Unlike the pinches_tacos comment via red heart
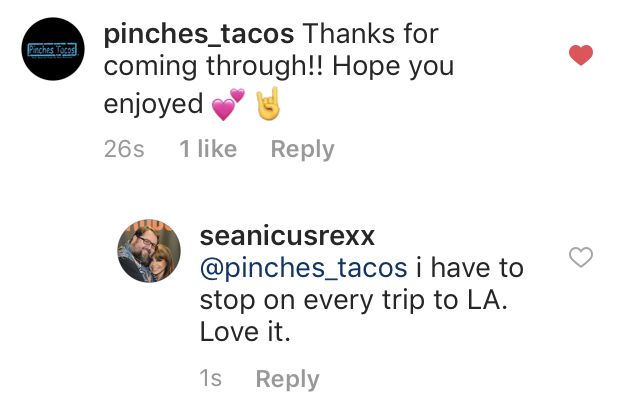Screen dimensions: 637x407 coord(580,55)
